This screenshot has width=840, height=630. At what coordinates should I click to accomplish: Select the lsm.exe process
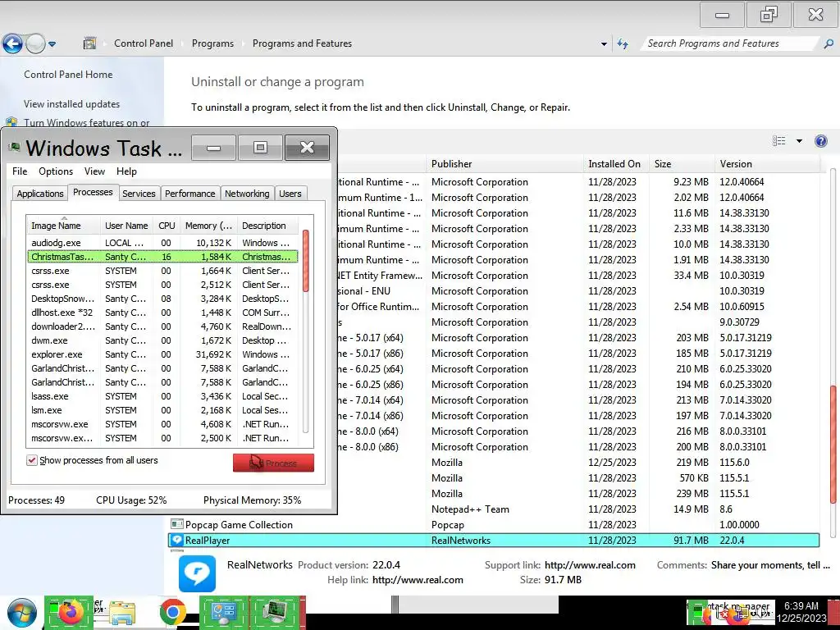coord(163,410)
